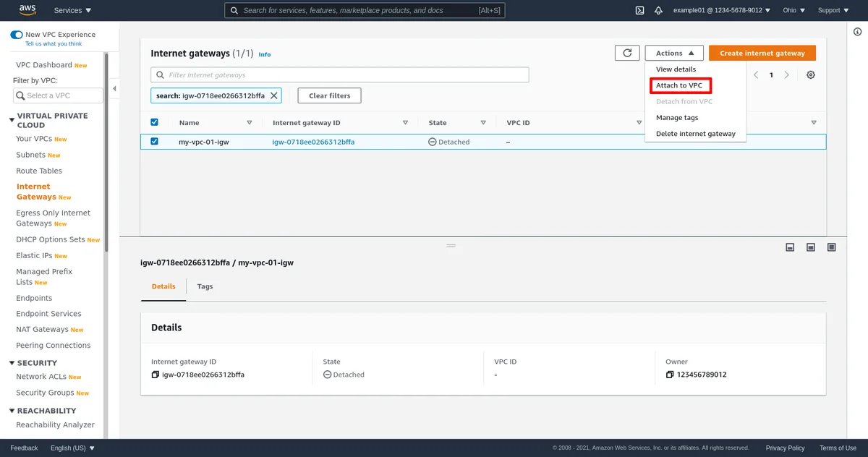Open the igw-0718ee0266312bffa ID link
The image size is (868, 457).
tap(313, 142)
